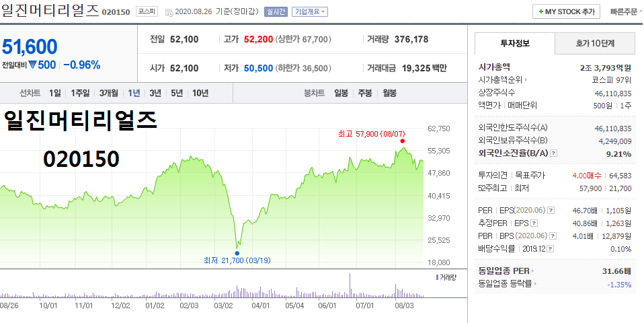644x323 pixels.
Task: Click the 액면가 500원 value
Action: pyautogui.click(x=602, y=106)
